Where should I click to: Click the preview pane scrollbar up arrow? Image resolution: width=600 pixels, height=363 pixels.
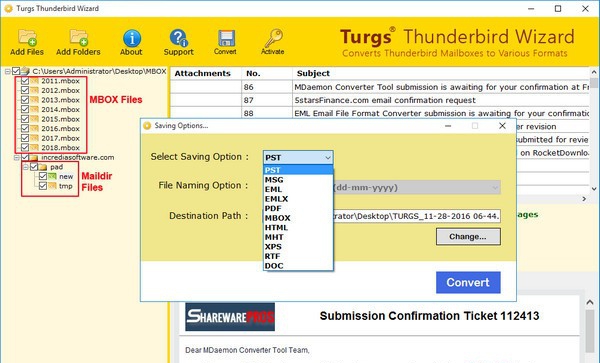coord(590,302)
